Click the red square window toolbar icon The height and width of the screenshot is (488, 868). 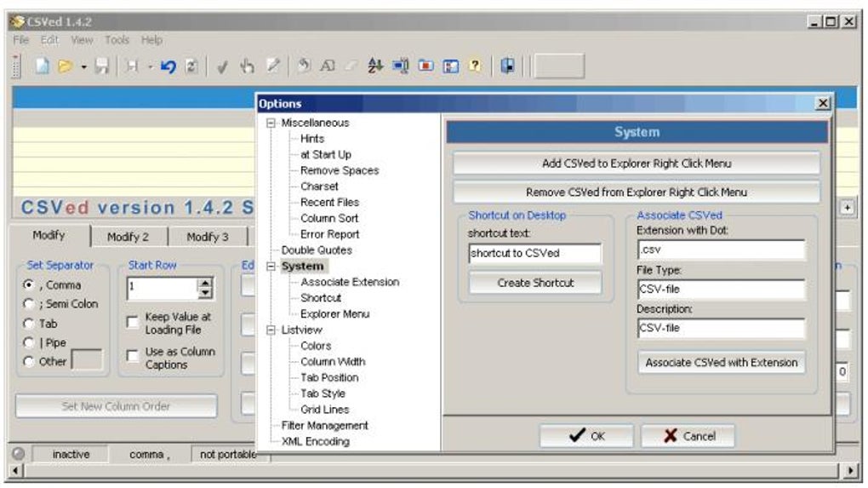[425, 66]
